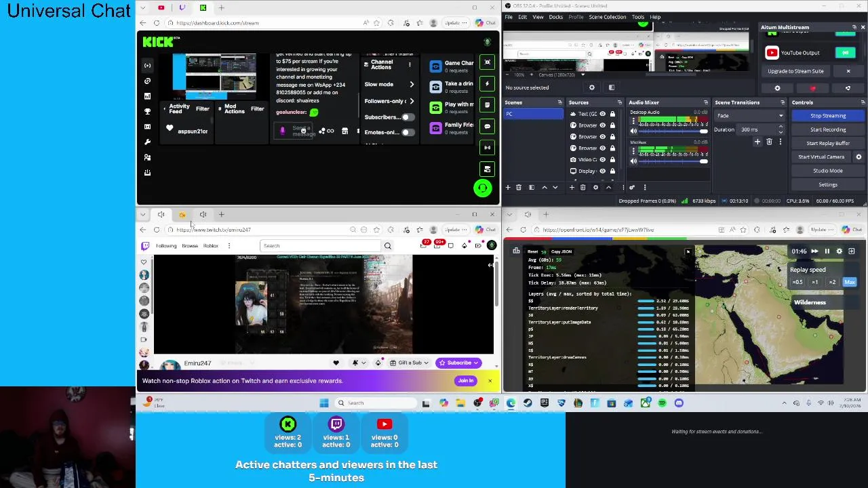Screen dimensions: 868x488
Task: Open the Fade transition dropdown
Action: (x=749, y=116)
